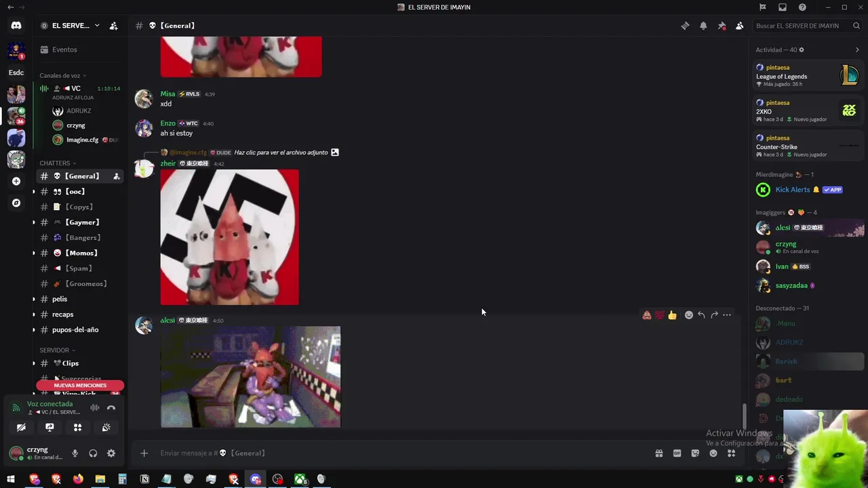Add reaction smiley on alcsi message
Screen dimensions: 868x488
pos(689,315)
